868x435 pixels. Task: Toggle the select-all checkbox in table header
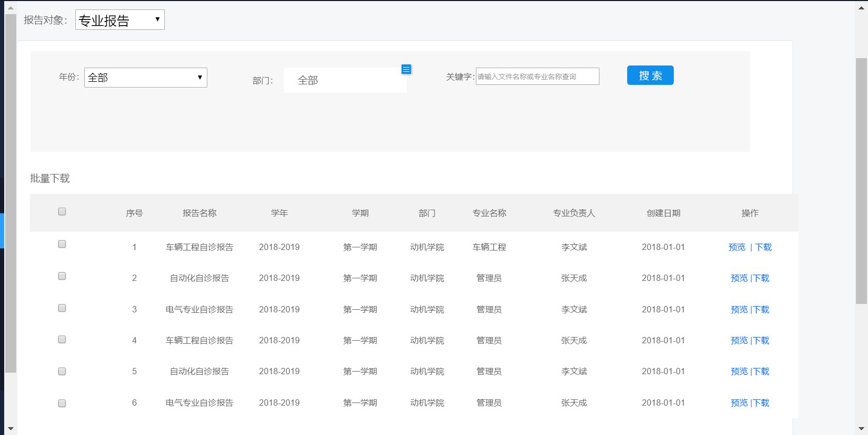[x=62, y=212]
